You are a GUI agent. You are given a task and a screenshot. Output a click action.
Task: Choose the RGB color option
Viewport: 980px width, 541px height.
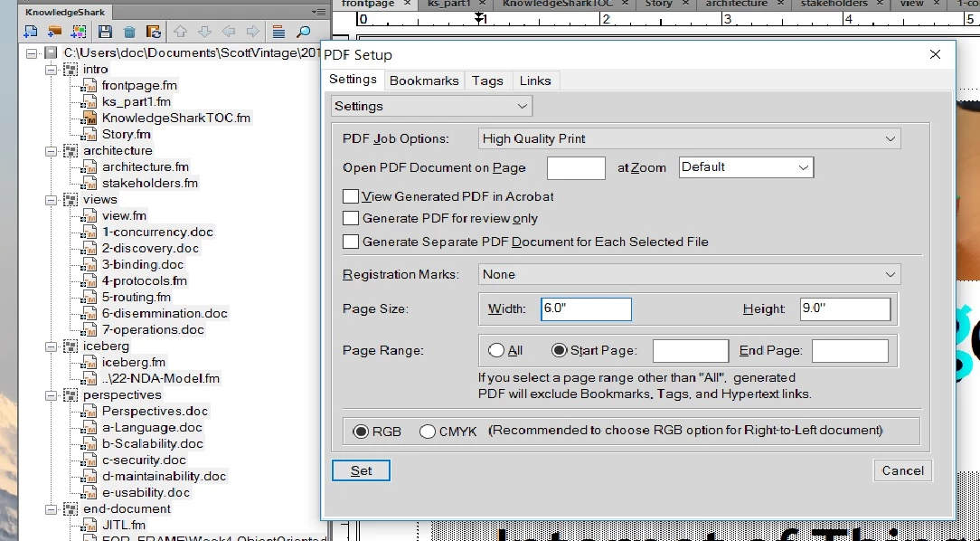point(362,432)
